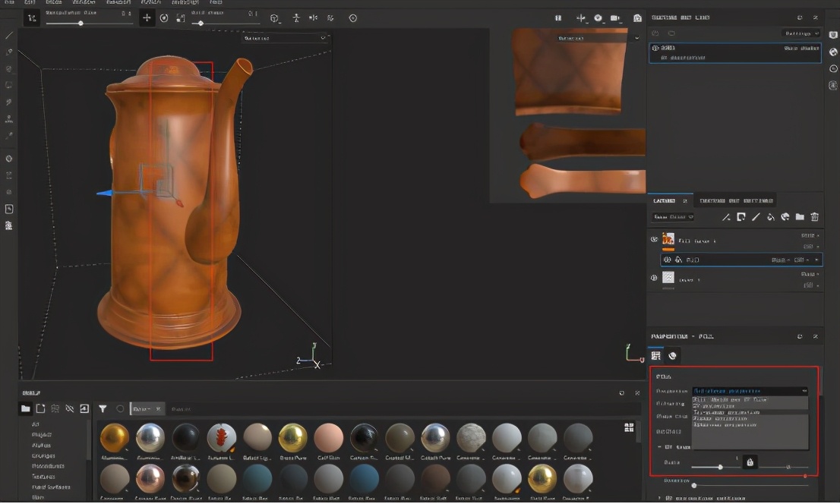Click the pause rendering icon above the 2D view

(558, 18)
